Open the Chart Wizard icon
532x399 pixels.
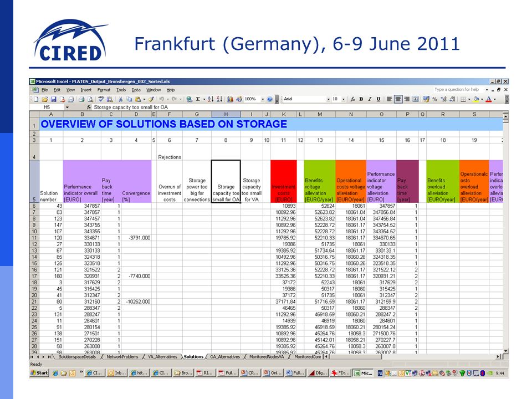pyautogui.click(x=231, y=99)
